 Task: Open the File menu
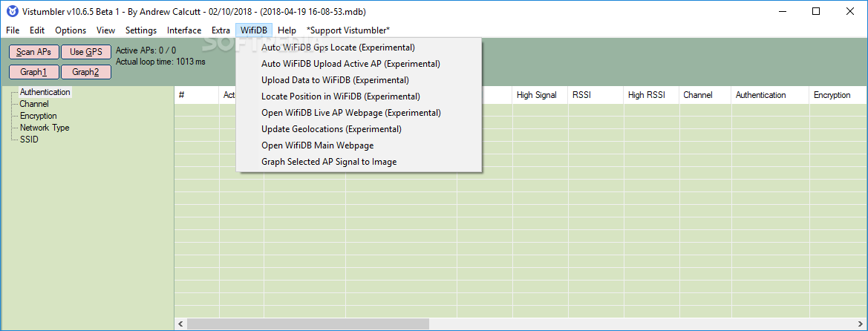pyautogui.click(x=13, y=30)
